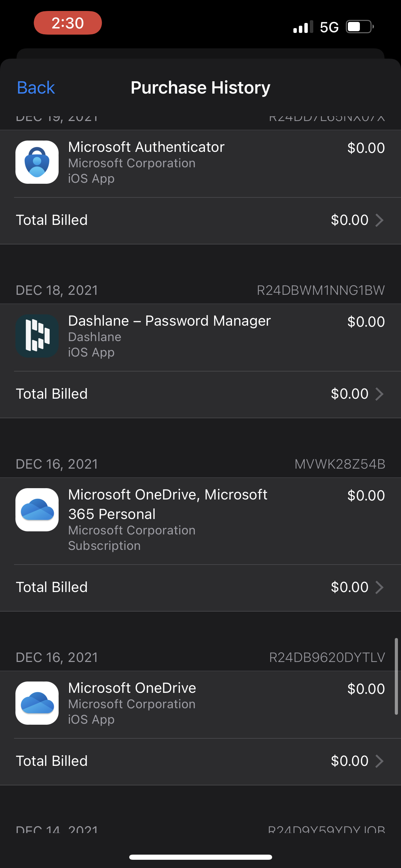Expand Total Billed chevron under Dashlane
401x868 pixels.
[x=379, y=394]
